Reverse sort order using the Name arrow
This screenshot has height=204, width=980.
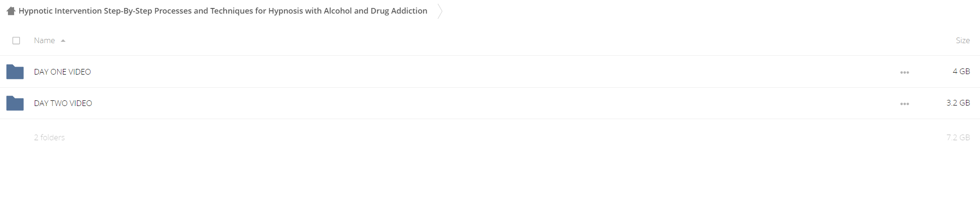pos(63,41)
